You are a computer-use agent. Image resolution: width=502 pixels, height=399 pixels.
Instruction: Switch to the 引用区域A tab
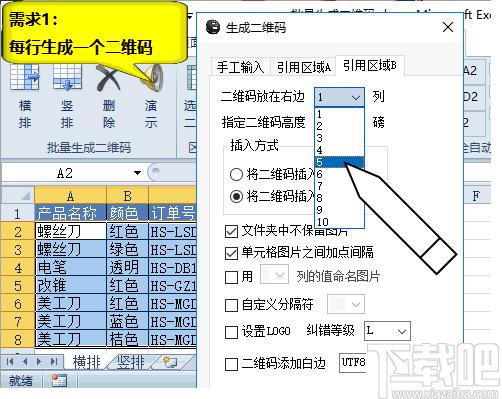pos(304,67)
